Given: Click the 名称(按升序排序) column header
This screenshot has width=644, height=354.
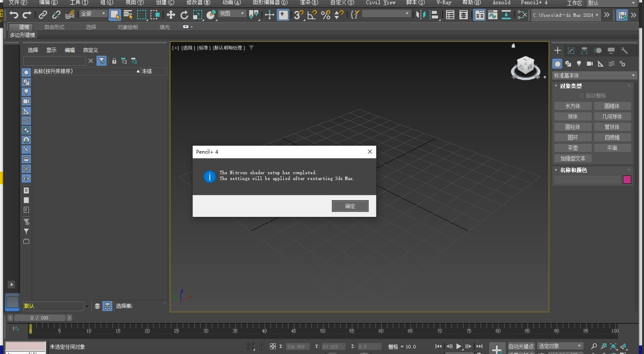Looking at the screenshot, I should (x=86, y=71).
